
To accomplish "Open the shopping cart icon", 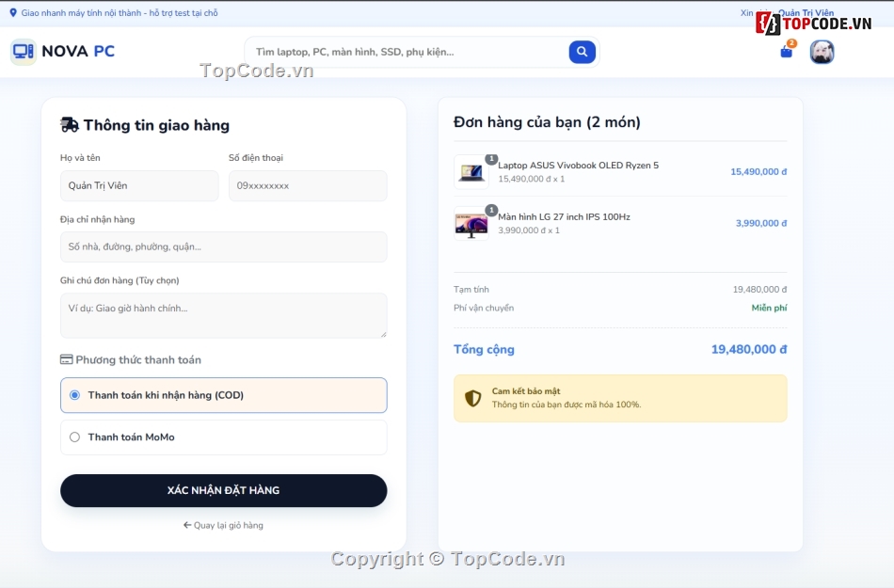I will [x=786, y=53].
